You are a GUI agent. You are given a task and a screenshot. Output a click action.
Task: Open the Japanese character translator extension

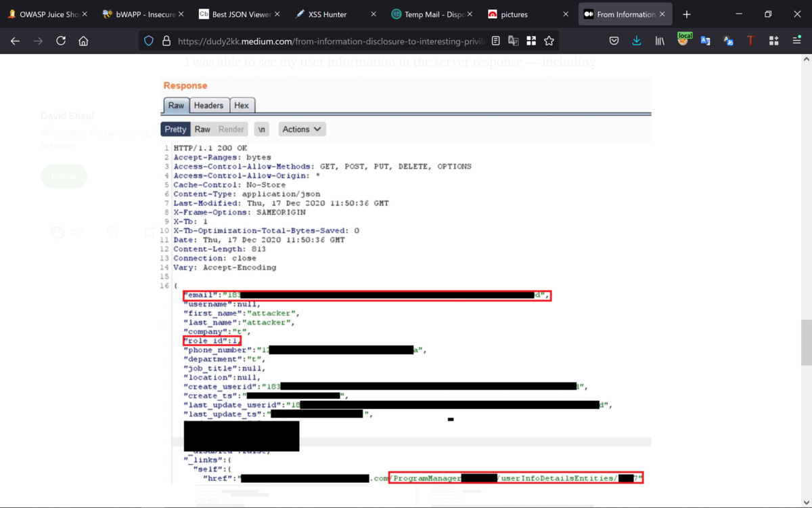point(728,41)
